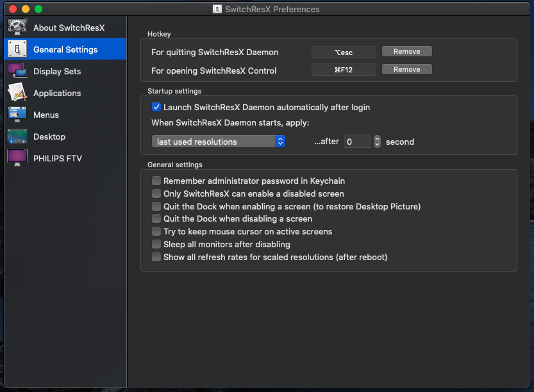
Task: Close the SwitchResX Preferences window
Action: coord(13,9)
